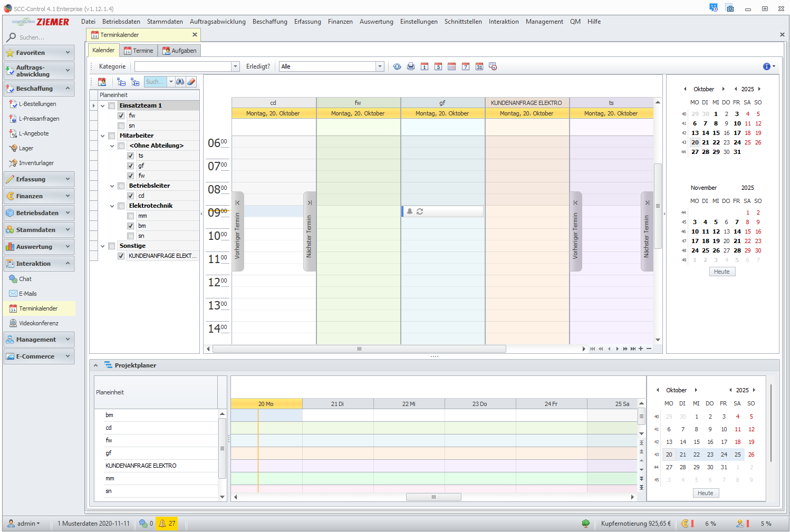Screen dimensions: 790x532
Task: Select the 31-day month view icon
Action: tap(479, 66)
